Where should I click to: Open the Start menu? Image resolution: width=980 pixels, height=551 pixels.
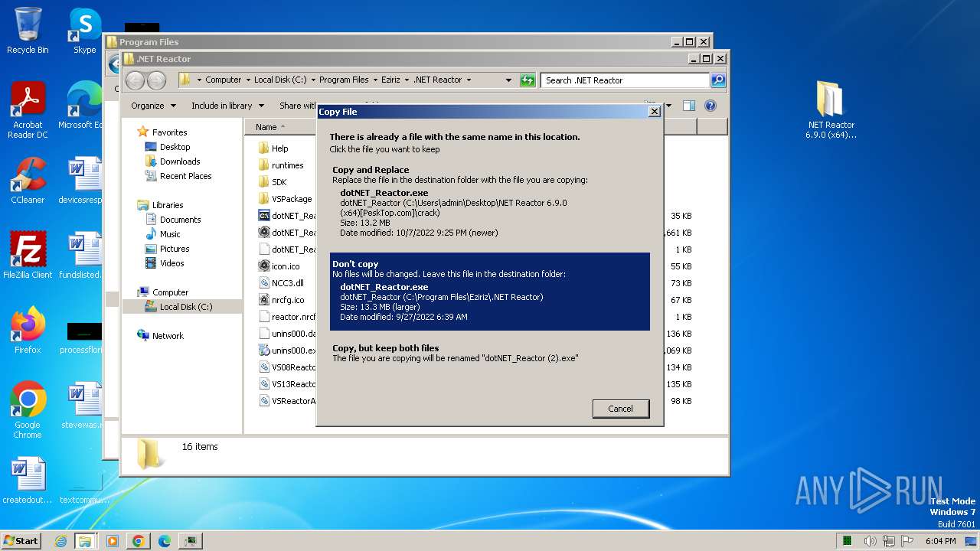coord(21,541)
